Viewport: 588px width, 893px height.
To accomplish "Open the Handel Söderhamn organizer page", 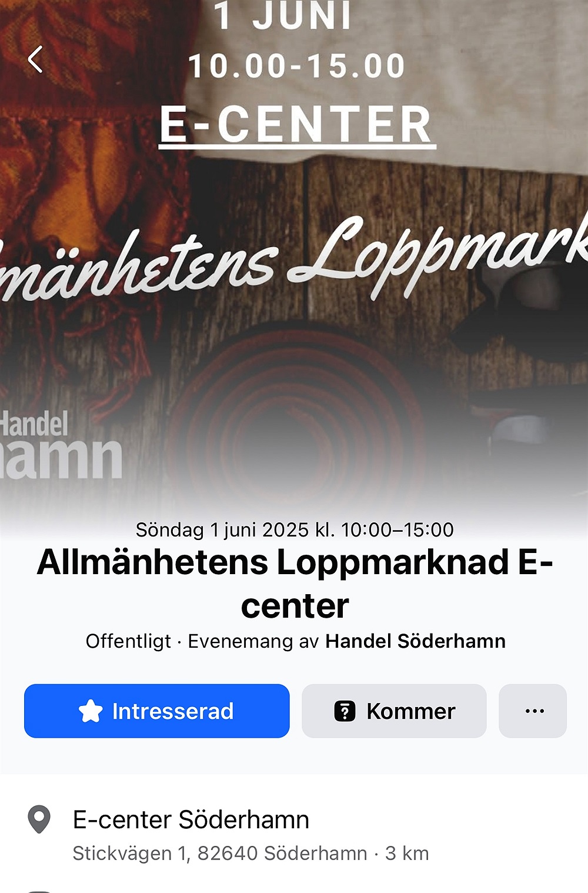I will click(416, 641).
